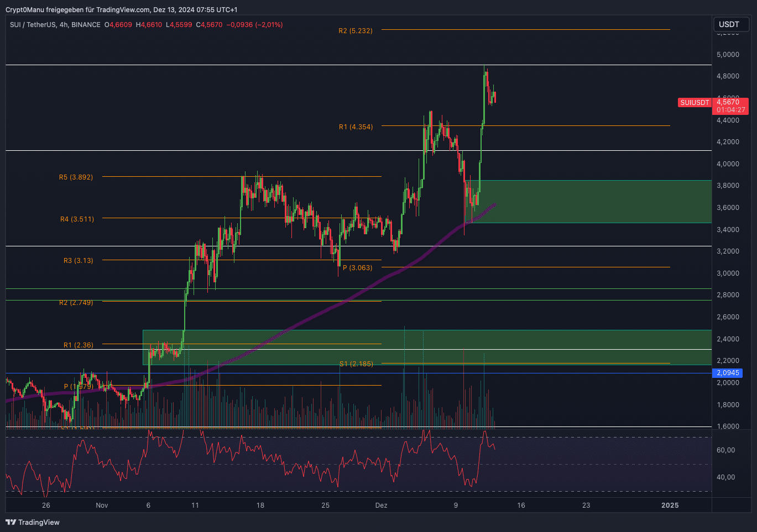Viewport: 757px width, 532px height.
Task: Select the R1 (2.36) pivot label
Action: (78, 345)
